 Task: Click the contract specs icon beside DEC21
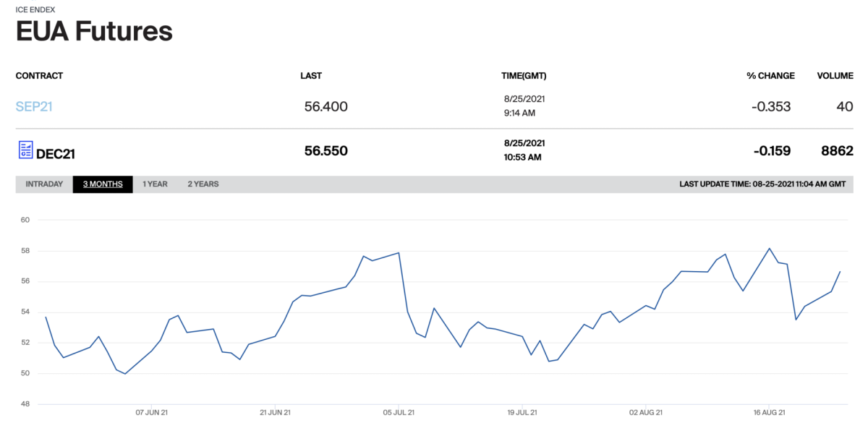[25, 150]
